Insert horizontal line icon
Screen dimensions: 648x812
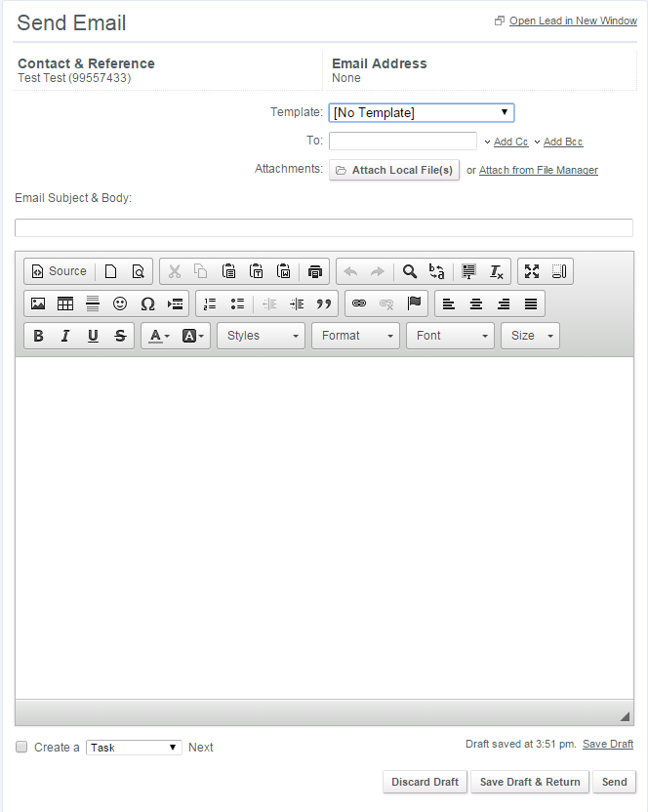pos(93,304)
